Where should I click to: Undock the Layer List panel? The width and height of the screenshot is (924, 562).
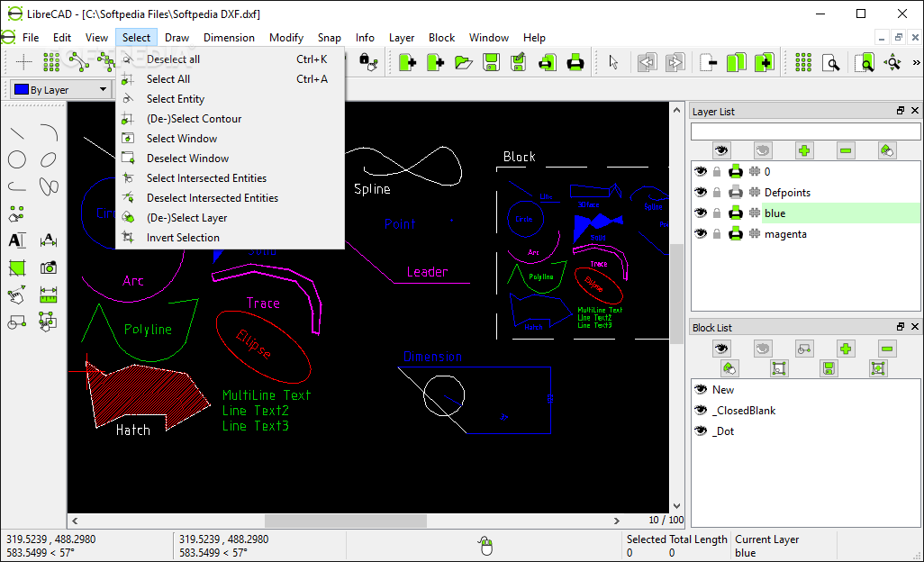[x=901, y=111]
